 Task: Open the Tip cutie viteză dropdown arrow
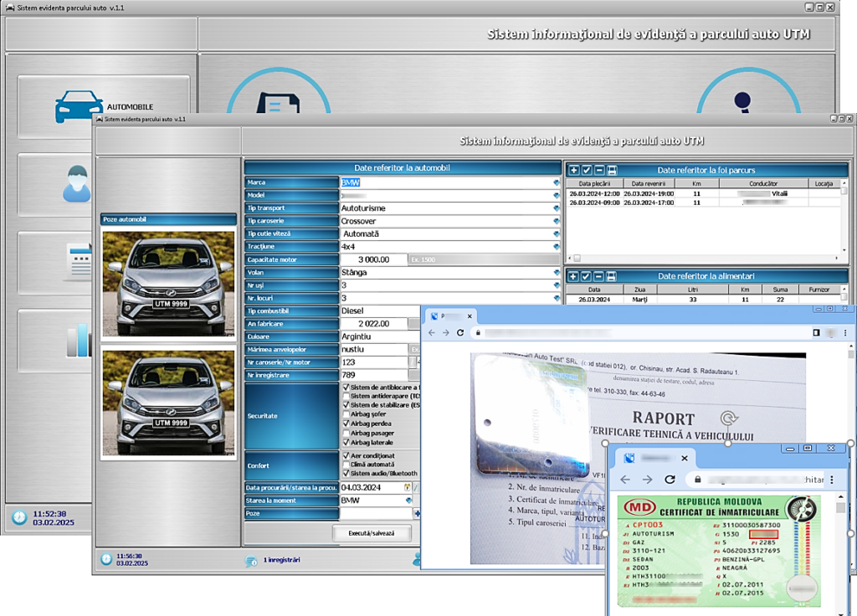tap(556, 234)
